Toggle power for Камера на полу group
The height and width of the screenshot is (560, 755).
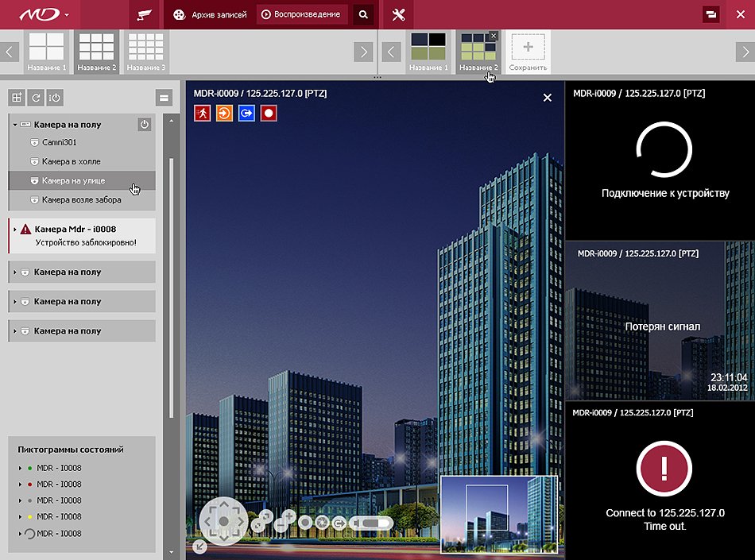144,125
